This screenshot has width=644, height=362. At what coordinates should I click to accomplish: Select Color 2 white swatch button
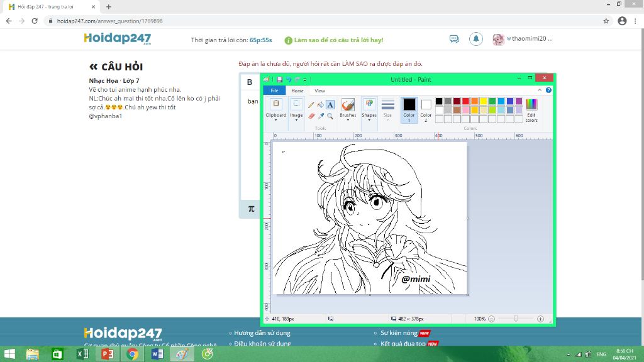point(426,109)
